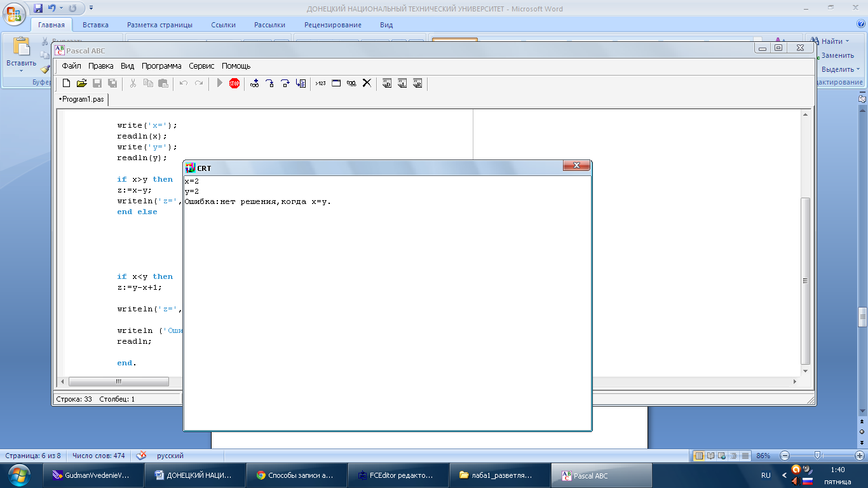This screenshot has height=488, width=868.
Task: Click the redo arrow in Pascal ABC toolbar
Action: 199,83
